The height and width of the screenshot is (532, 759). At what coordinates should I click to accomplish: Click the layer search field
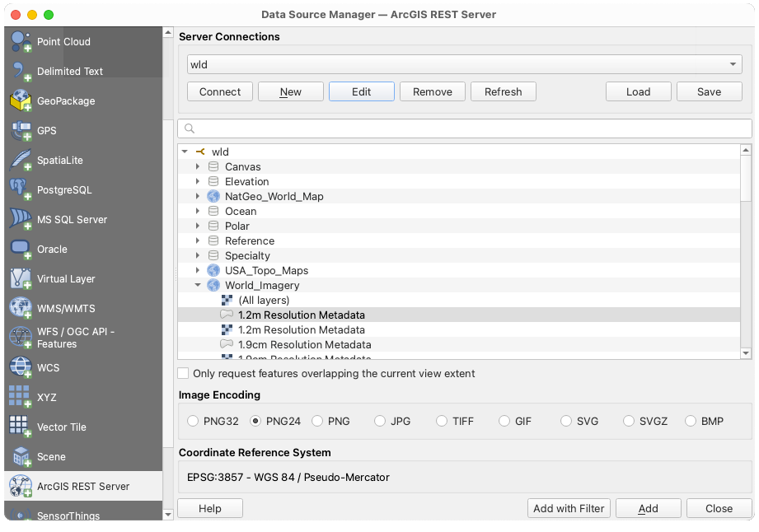click(x=461, y=128)
